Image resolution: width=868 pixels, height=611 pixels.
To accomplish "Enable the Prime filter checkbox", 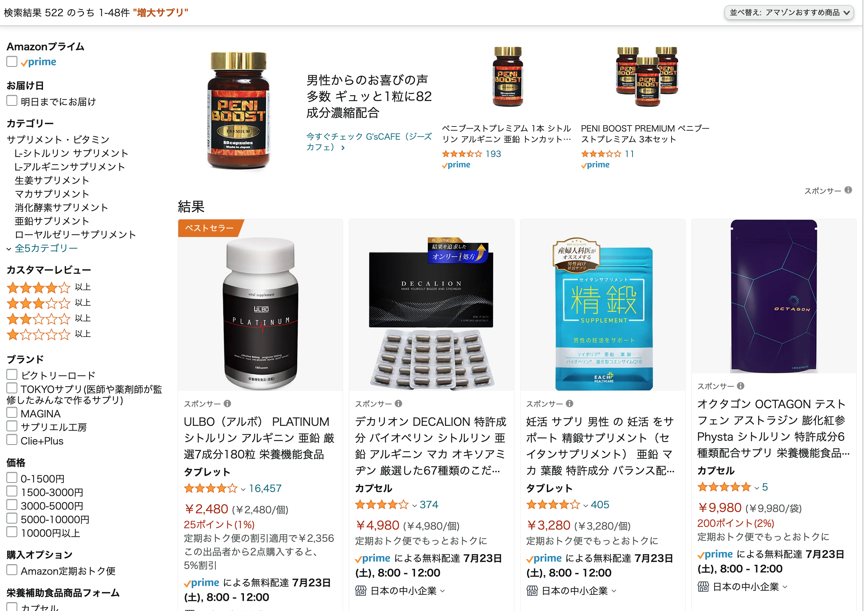I will point(12,61).
